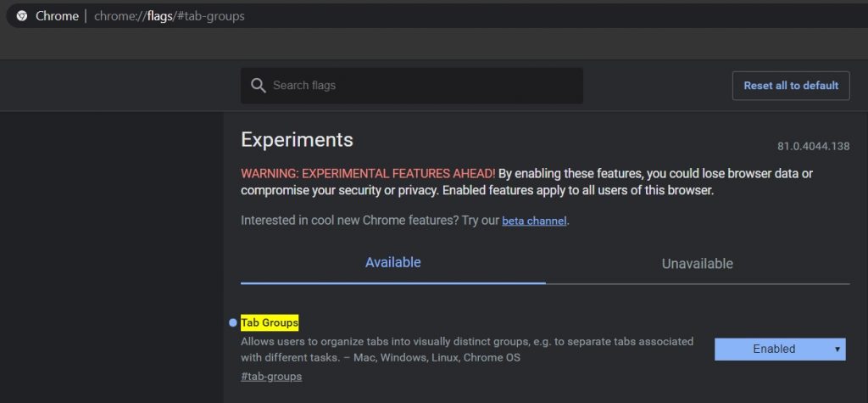Click empty area of the address bar
The height and width of the screenshot is (403, 868).
[554, 16]
